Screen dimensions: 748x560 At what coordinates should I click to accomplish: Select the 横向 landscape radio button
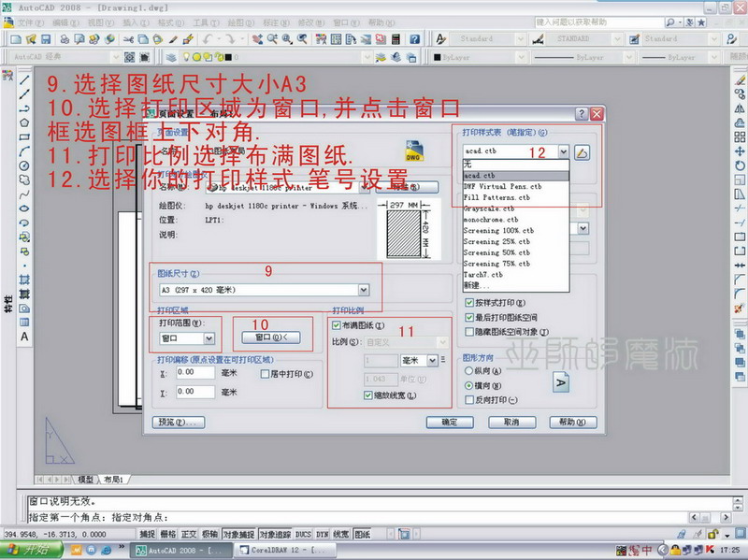tap(469, 385)
